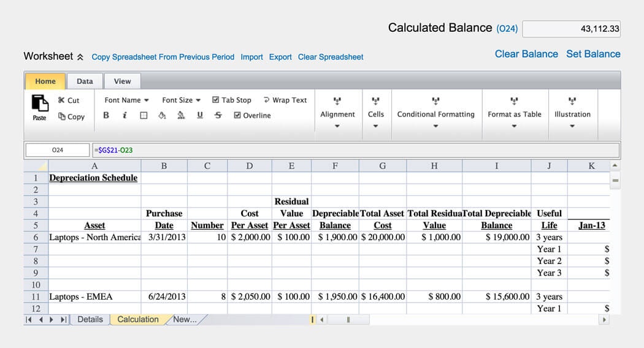This screenshot has height=348, width=644.
Task: Click the Set Balance link
Action: click(x=593, y=54)
